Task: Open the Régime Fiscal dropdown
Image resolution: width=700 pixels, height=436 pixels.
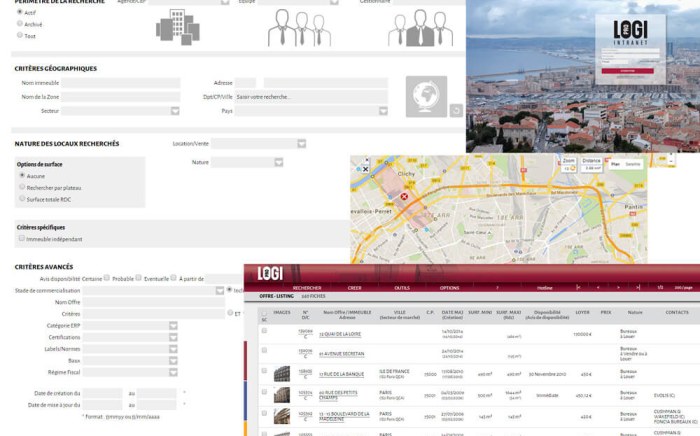Action: point(173,372)
